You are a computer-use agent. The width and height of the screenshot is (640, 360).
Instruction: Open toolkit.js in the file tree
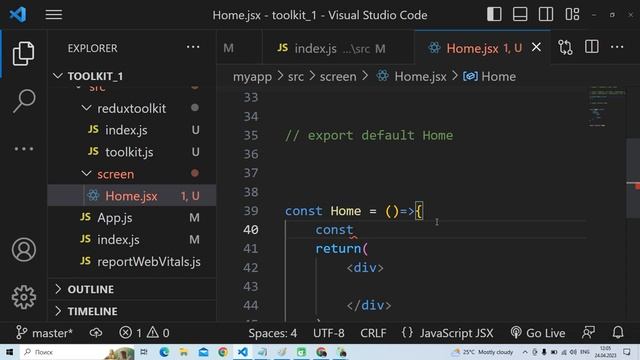(131, 152)
